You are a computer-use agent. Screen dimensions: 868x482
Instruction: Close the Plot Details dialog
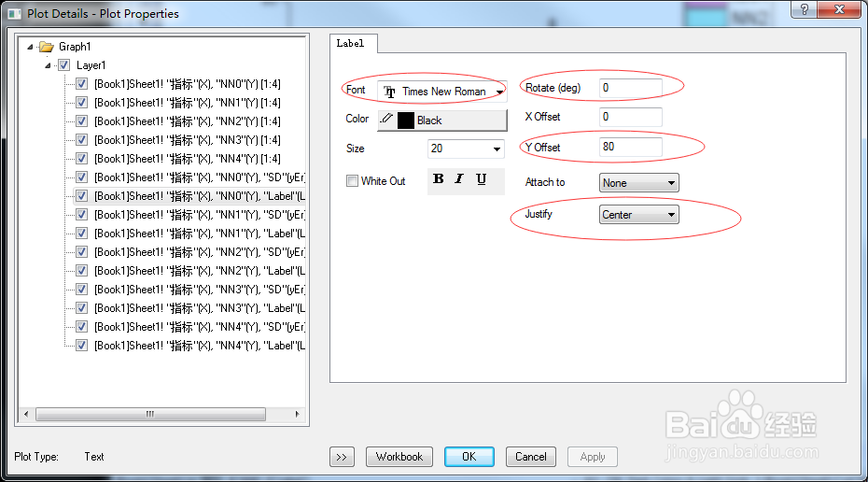[839, 9]
